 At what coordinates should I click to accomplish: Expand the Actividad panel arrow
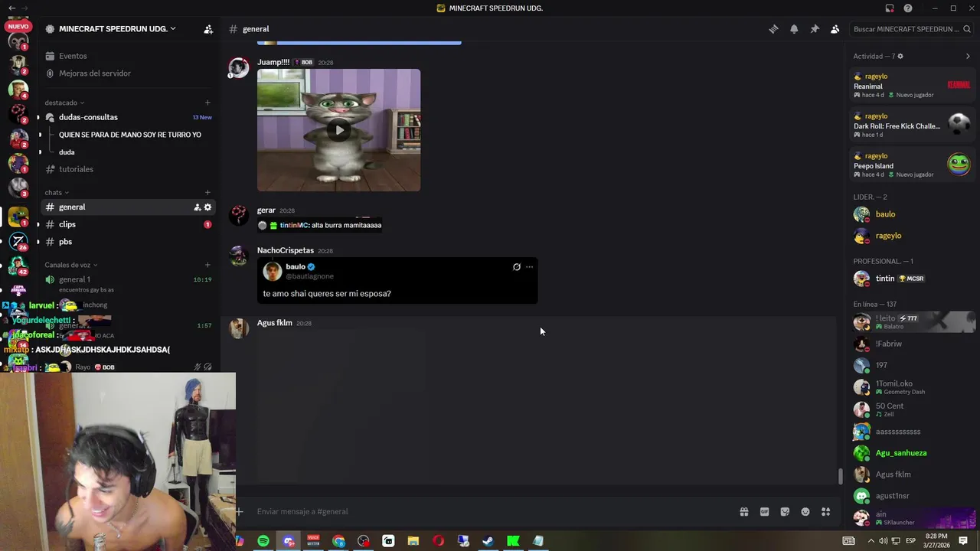968,57
